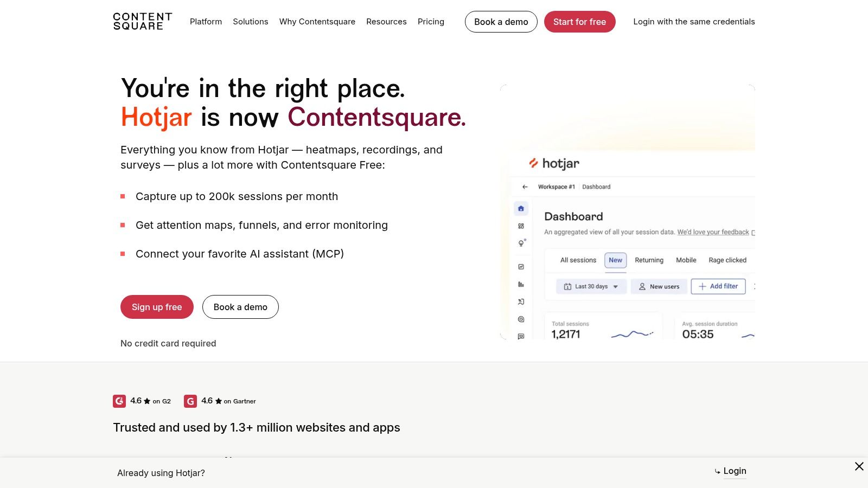Select the All sessions tab
The image size is (868, 488).
click(x=578, y=260)
